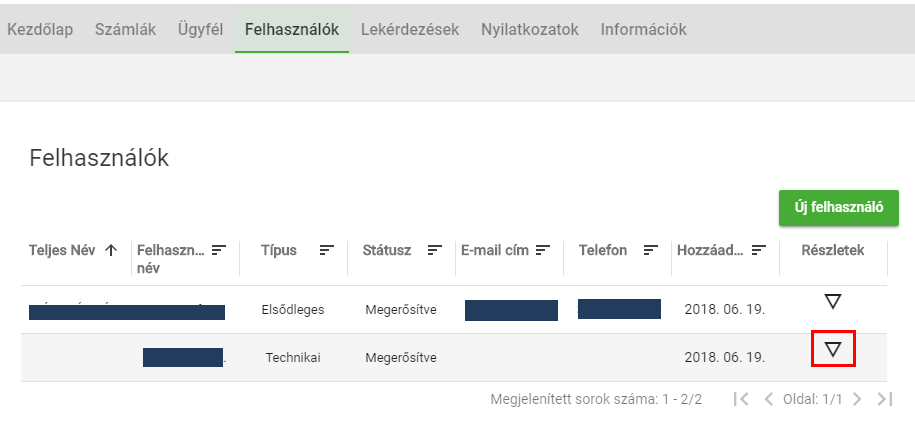The image size is (915, 430).
Task: Expand details of the Technikai user row
Action: pos(832,349)
